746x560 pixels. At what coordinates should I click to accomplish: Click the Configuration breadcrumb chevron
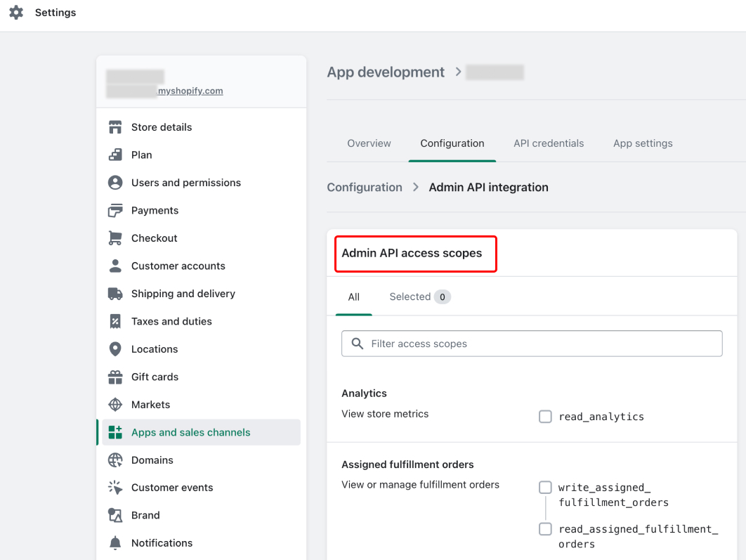415,187
